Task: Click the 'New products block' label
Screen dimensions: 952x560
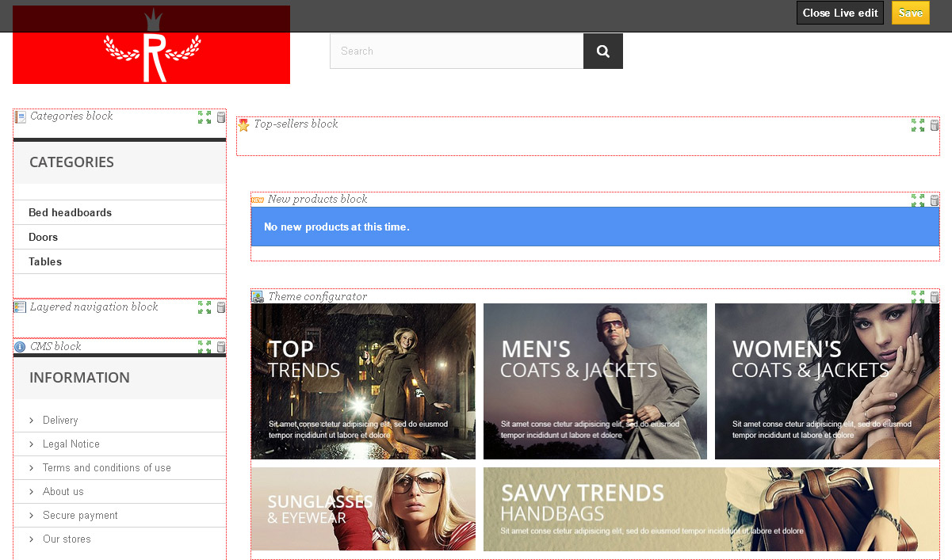Action: point(317,200)
